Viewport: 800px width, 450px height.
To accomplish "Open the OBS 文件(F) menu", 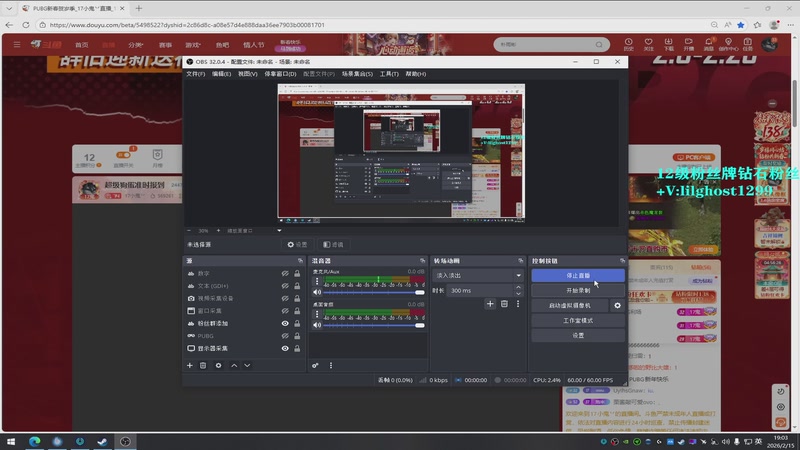I will coord(195,74).
